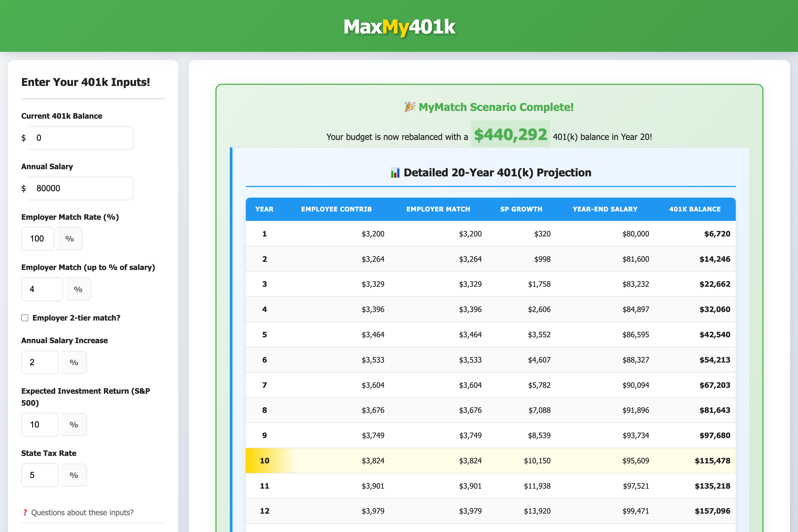Image resolution: width=798 pixels, height=532 pixels.
Task: Click the $440,292 balance highlight
Action: point(510,134)
